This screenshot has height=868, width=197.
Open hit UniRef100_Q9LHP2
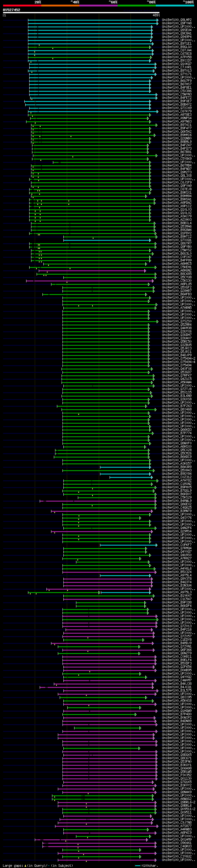177,20
